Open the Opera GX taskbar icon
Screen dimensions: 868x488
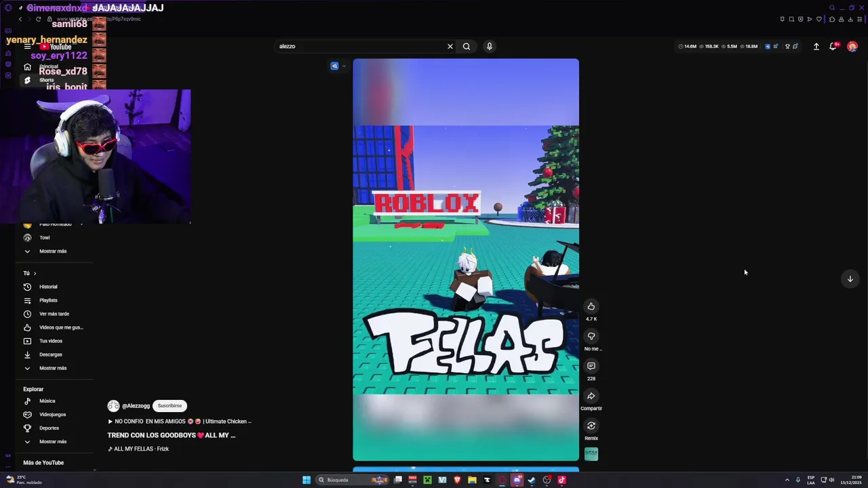coord(502,480)
